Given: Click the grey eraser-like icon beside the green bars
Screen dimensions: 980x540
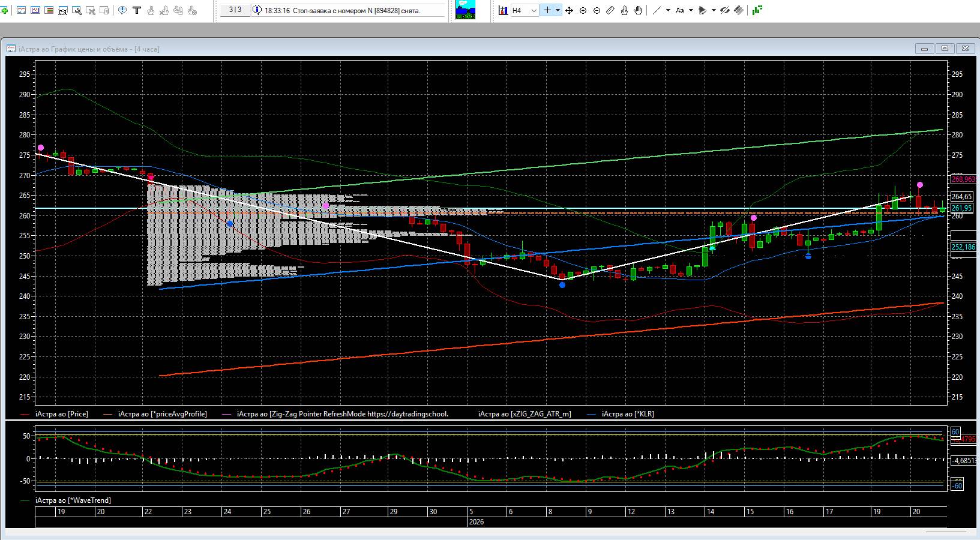Looking at the screenshot, I should [x=739, y=10].
